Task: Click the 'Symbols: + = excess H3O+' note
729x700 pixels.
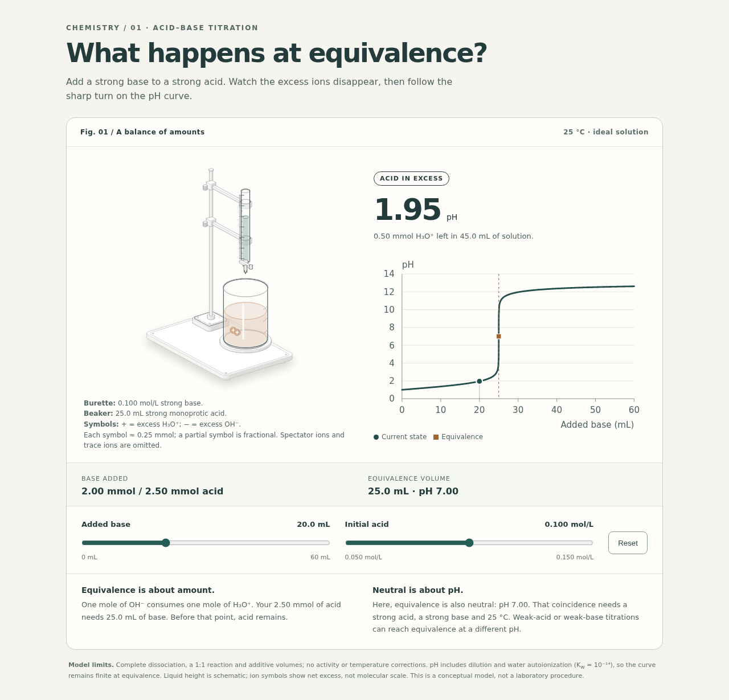Action: [162, 424]
